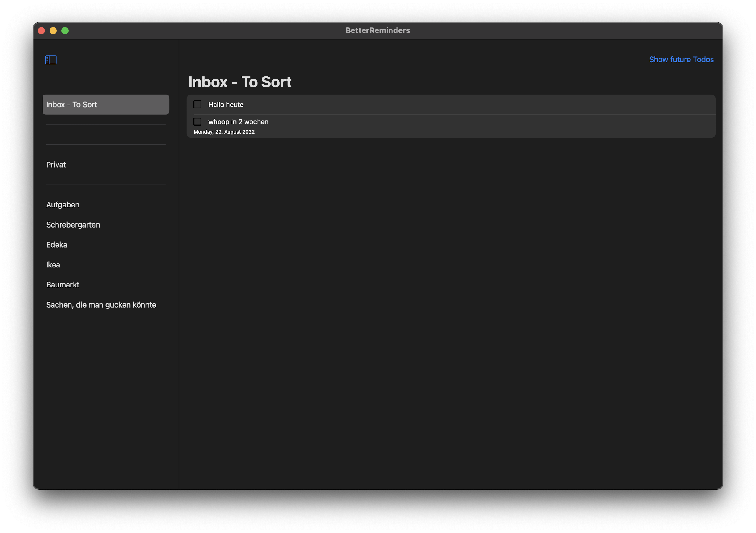
Task: Select the Schrebergarten list
Action: point(73,225)
